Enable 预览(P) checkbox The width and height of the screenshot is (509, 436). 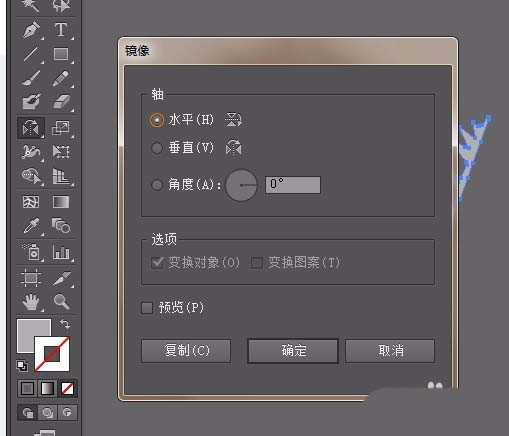pyautogui.click(x=147, y=308)
